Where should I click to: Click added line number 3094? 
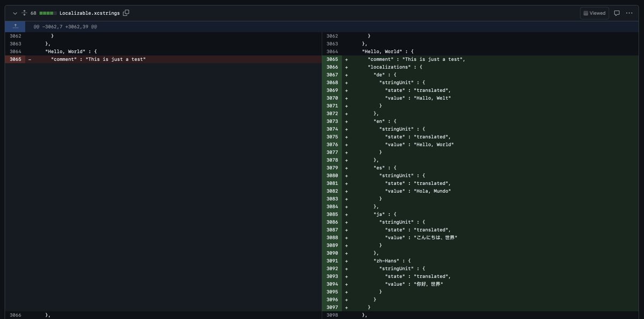click(x=332, y=284)
